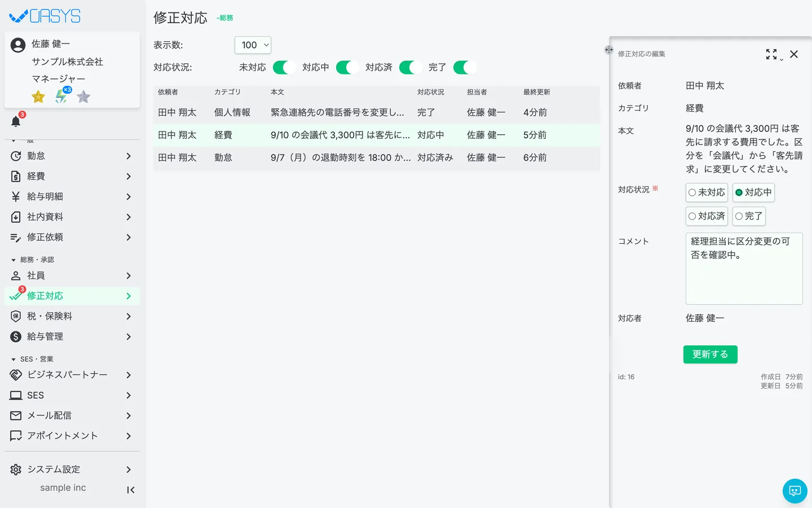This screenshot has height=508, width=812.
Task: Sort by カテゴリ column header
Action: click(227, 92)
